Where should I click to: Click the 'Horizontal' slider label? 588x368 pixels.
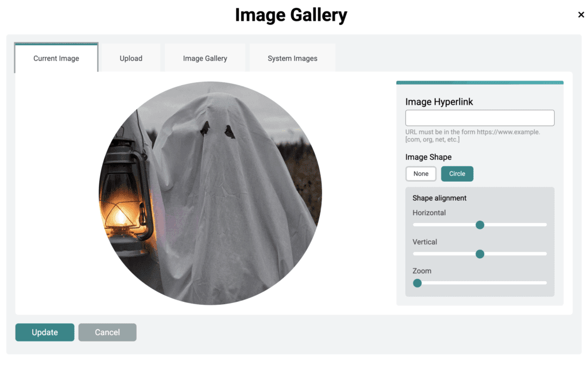coord(429,213)
